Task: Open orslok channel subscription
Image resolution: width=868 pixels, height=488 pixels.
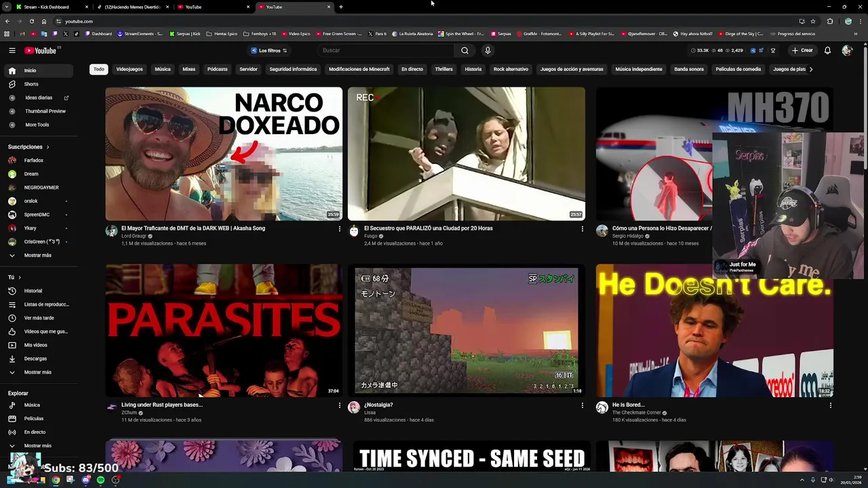Action: (38, 201)
